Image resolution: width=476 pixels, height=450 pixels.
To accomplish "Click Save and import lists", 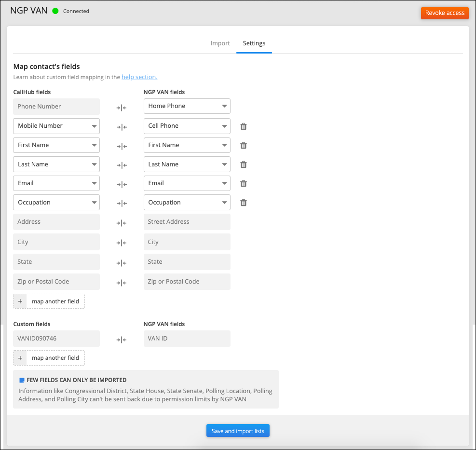I will (238, 431).
